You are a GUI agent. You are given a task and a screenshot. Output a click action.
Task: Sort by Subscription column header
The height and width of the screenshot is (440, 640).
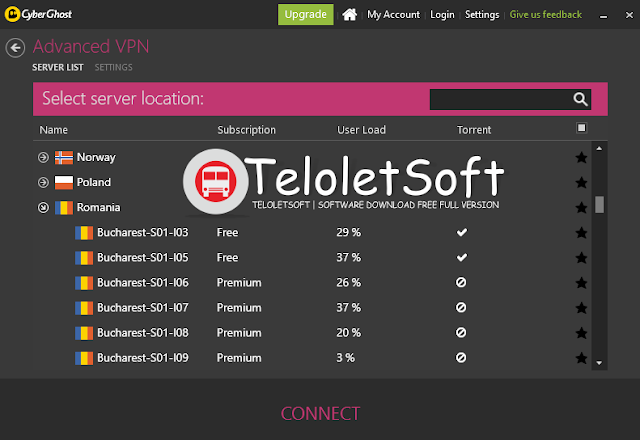click(246, 130)
